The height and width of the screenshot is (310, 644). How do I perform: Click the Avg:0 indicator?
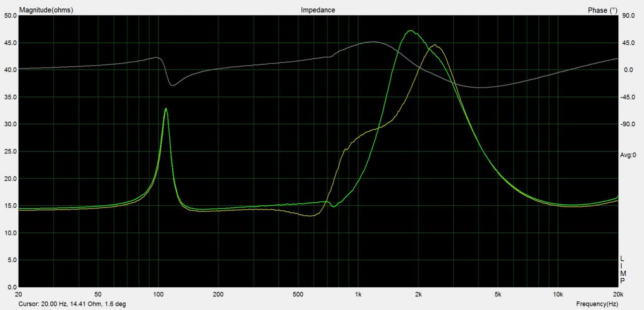[x=628, y=155]
